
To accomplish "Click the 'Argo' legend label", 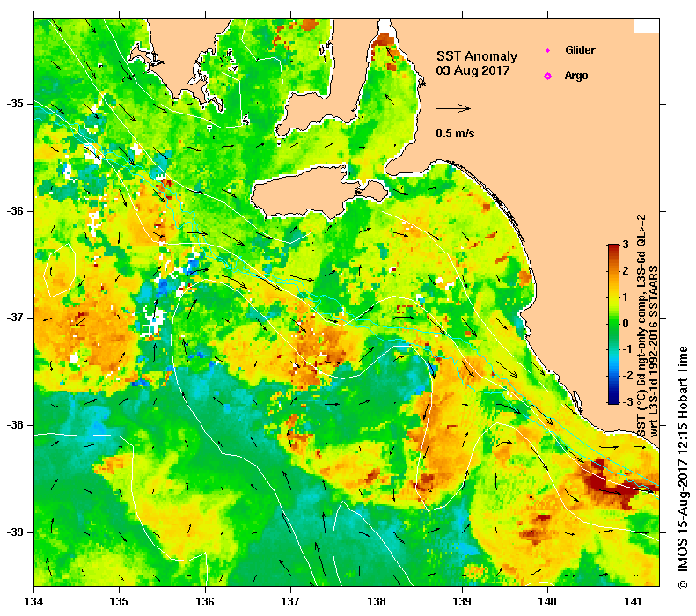I will tap(576, 76).
